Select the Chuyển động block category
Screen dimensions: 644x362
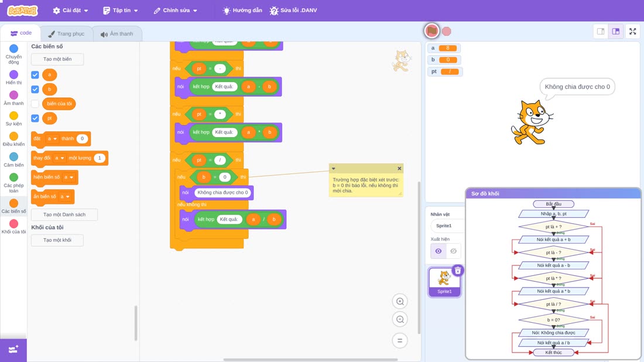tap(13, 54)
